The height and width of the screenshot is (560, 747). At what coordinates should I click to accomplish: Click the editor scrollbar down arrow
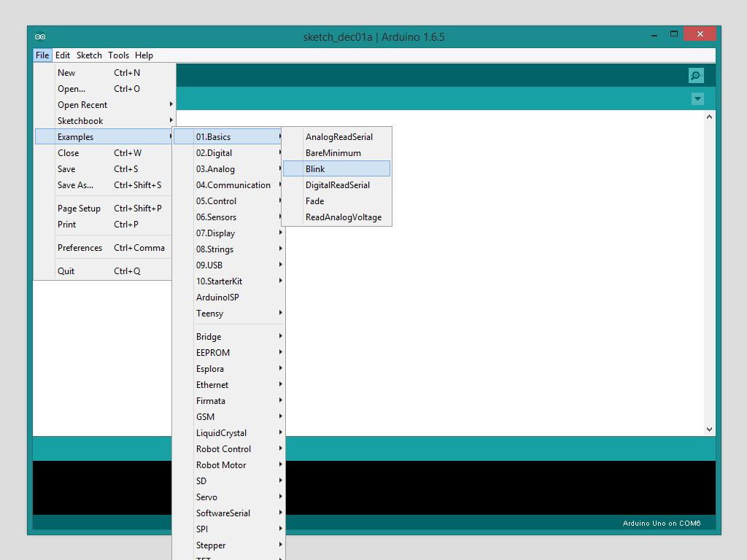pyautogui.click(x=709, y=430)
